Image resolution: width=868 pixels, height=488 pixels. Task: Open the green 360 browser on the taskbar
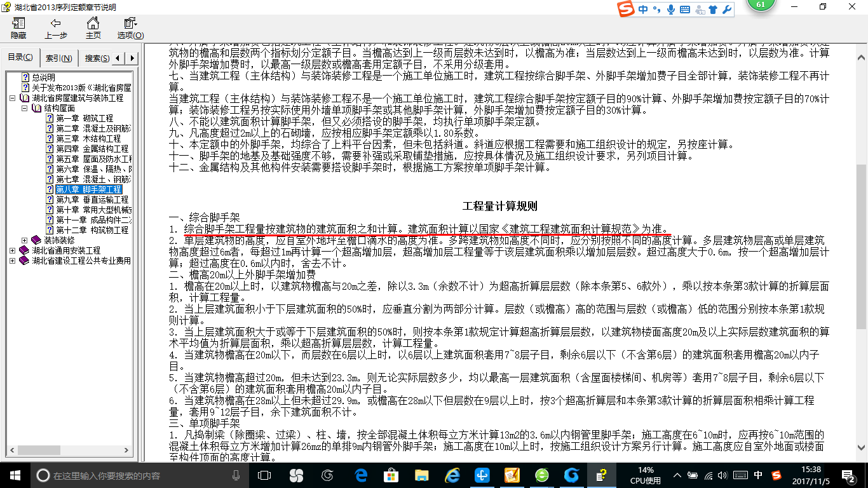pos(542,475)
